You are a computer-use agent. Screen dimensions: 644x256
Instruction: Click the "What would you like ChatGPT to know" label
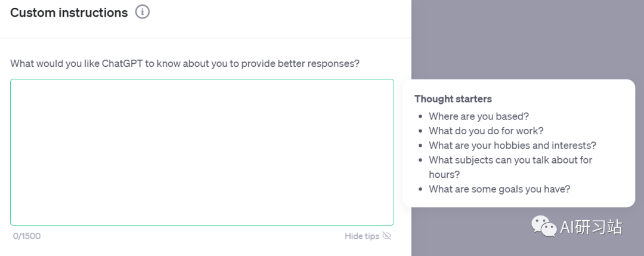185,64
